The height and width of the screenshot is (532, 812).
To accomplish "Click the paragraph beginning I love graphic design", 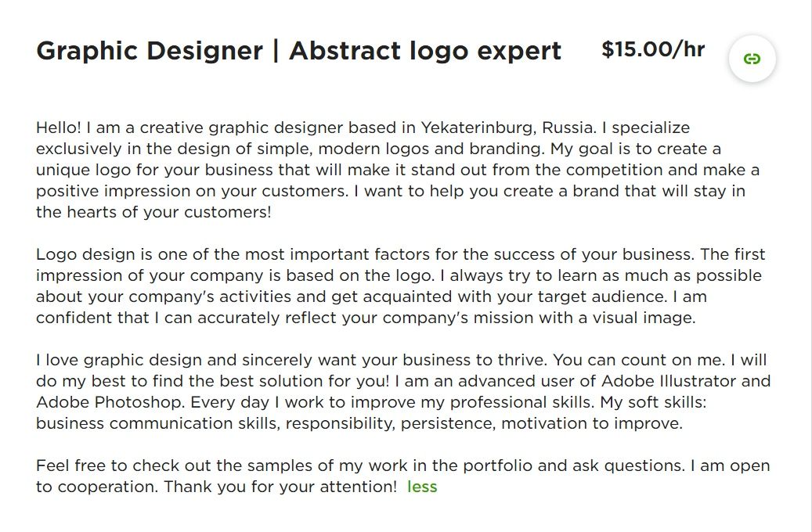I will pyautogui.click(x=403, y=392).
